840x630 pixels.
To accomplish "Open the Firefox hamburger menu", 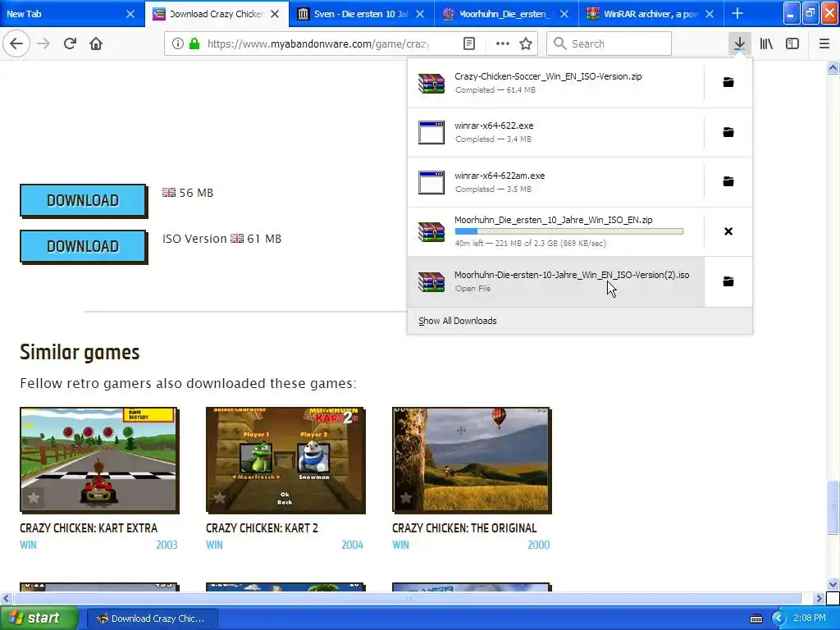I will 824,43.
